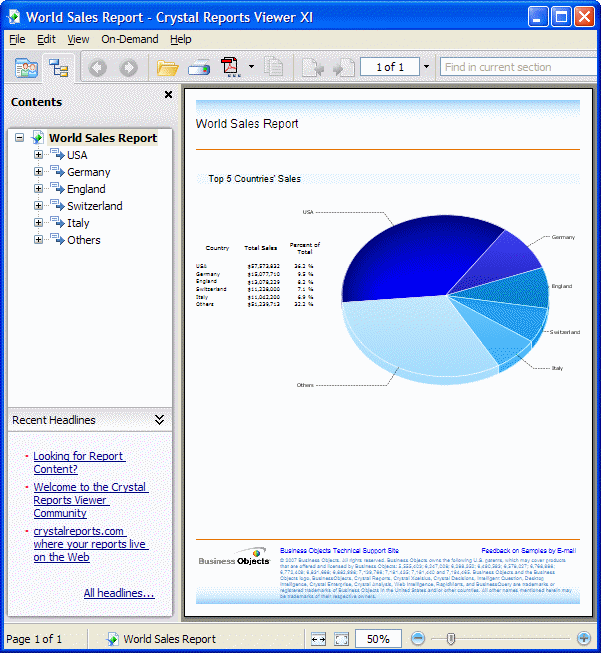The height and width of the screenshot is (653, 601).
Task: Open a report with the folder icon
Action: click(x=167, y=67)
